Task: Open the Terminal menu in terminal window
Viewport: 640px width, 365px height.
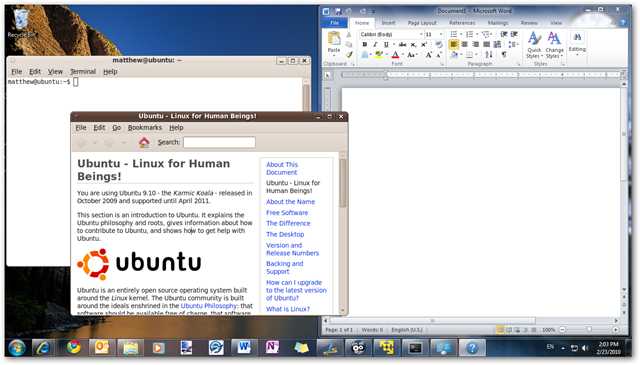Action: coord(83,71)
